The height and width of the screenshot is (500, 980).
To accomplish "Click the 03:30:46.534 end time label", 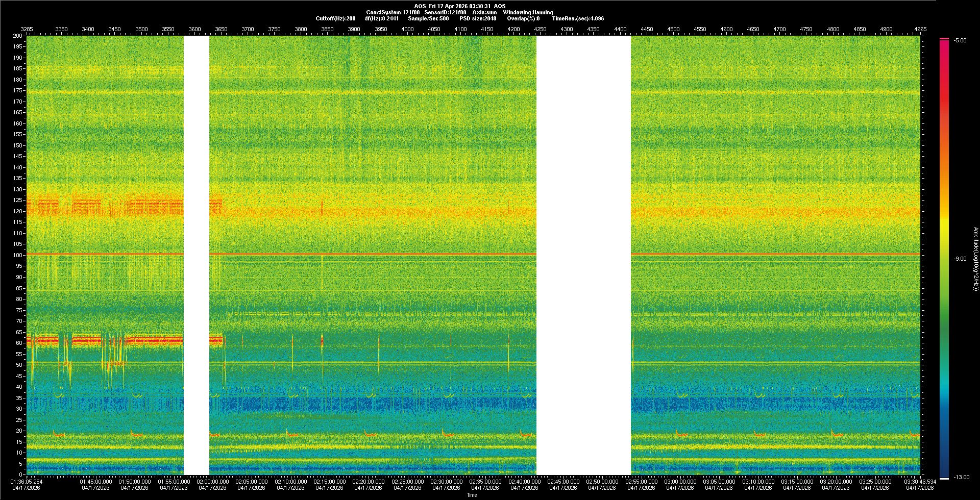I will point(920,481).
